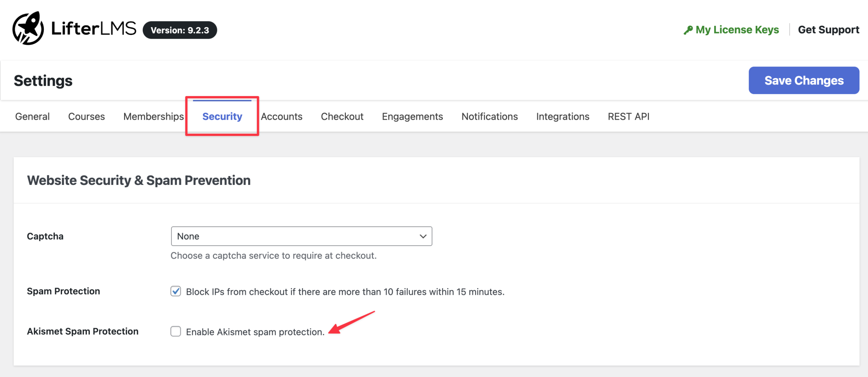
Task: Open the Get Support link
Action: point(828,30)
